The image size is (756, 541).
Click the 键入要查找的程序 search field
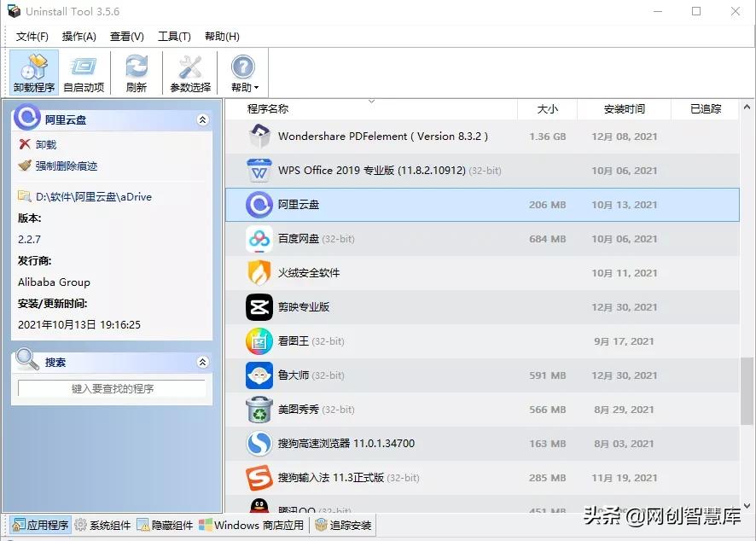111,388
